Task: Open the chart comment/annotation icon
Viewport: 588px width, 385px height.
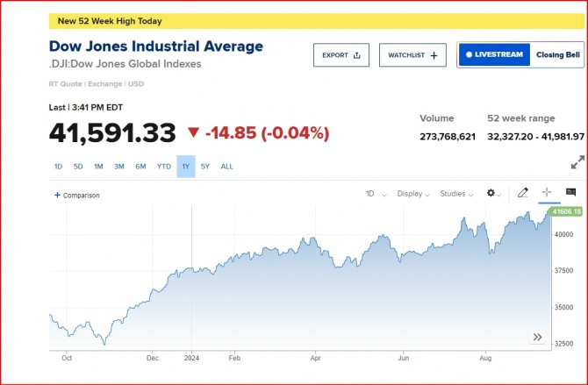Action: point(570,193)
